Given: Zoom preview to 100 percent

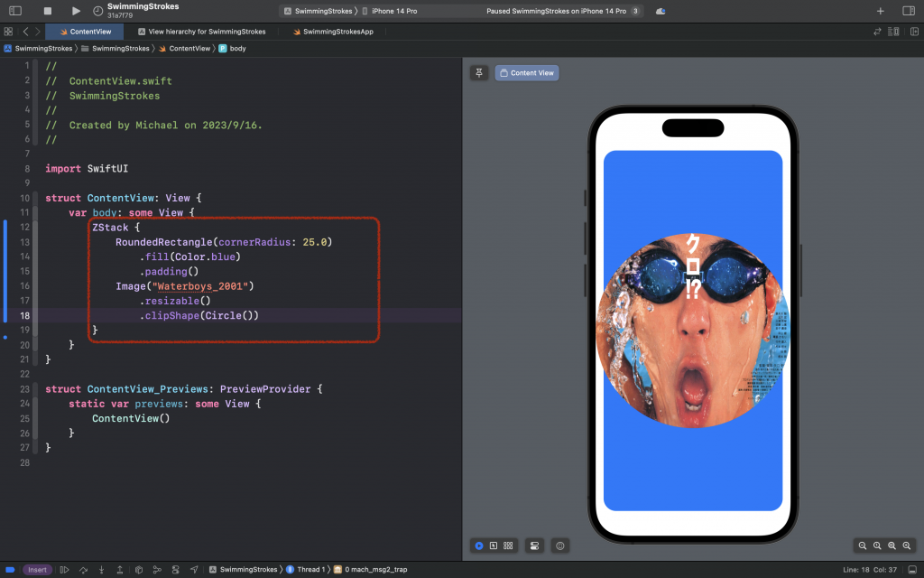Looking at the screenshot, I should [x=877, y=545].
